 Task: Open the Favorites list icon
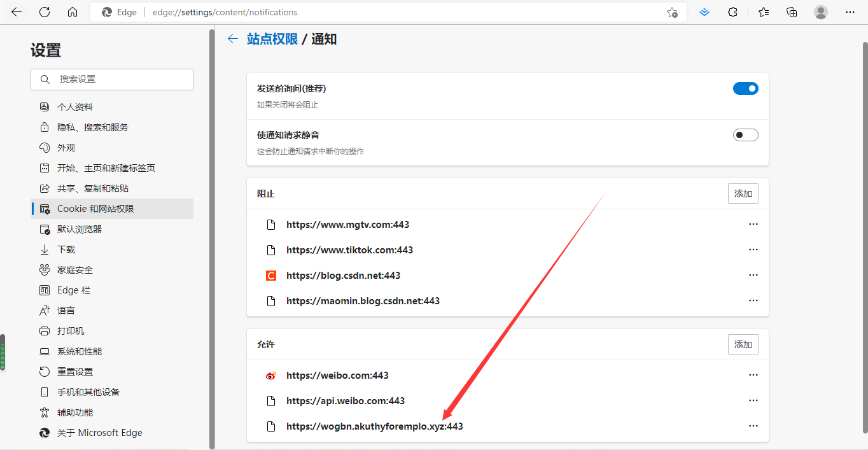[764, 12]
